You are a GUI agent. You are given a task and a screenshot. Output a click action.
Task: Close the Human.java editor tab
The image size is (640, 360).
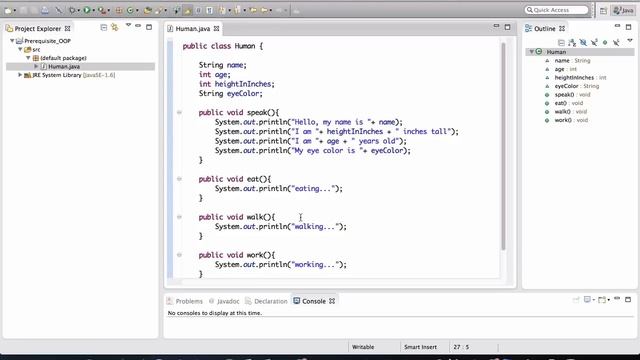216,29
